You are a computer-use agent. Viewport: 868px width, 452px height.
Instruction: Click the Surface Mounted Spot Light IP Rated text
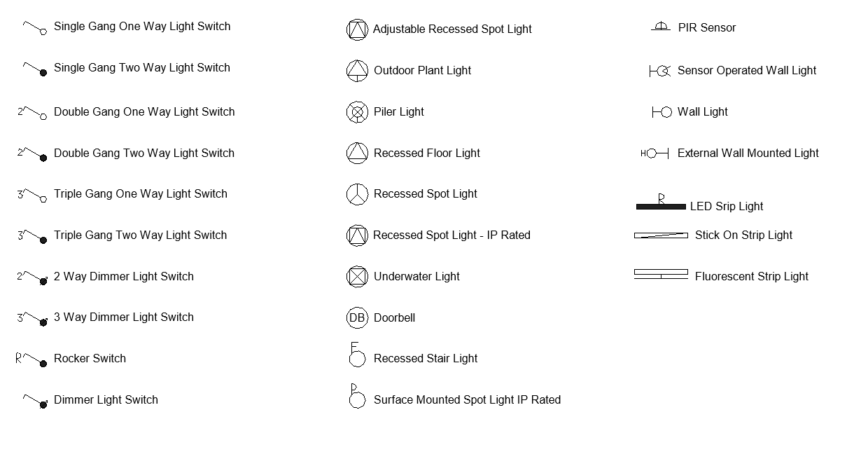pos(467,400)
